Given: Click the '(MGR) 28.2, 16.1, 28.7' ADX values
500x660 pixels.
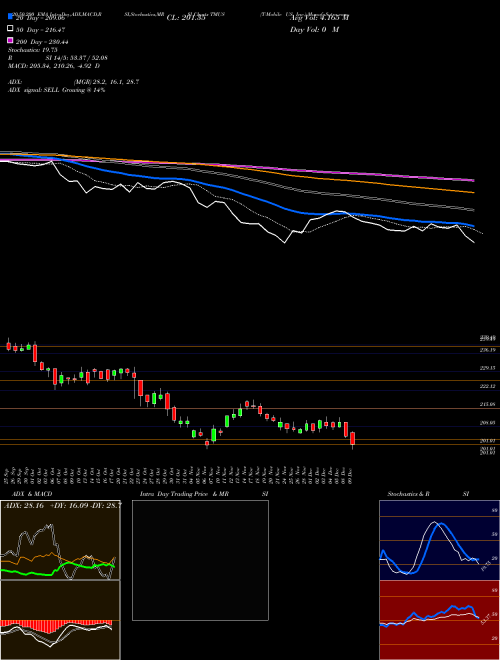Looking at the screenshot, I should coord(106,82).
